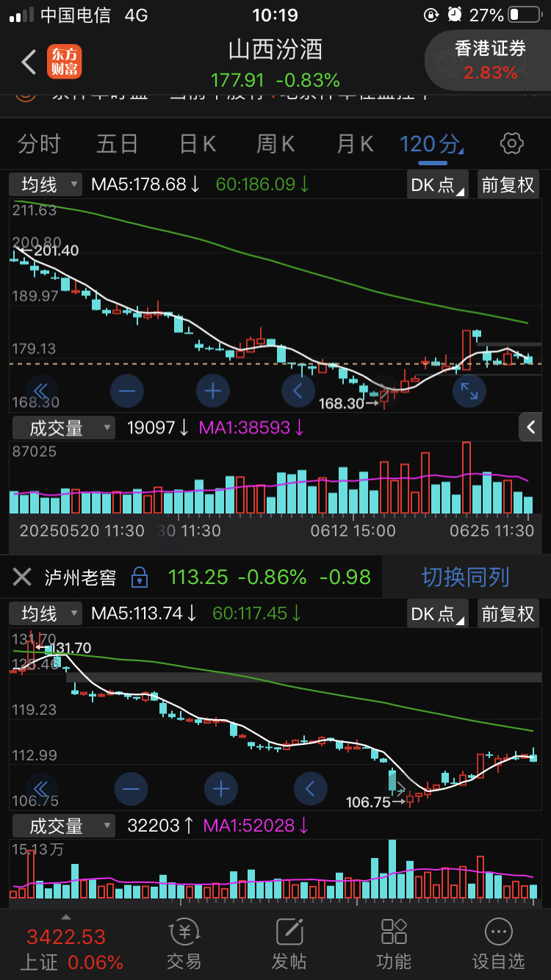Screen dimensions: 551x980
Task: Tap the back arrow in header
Action: 29,62
